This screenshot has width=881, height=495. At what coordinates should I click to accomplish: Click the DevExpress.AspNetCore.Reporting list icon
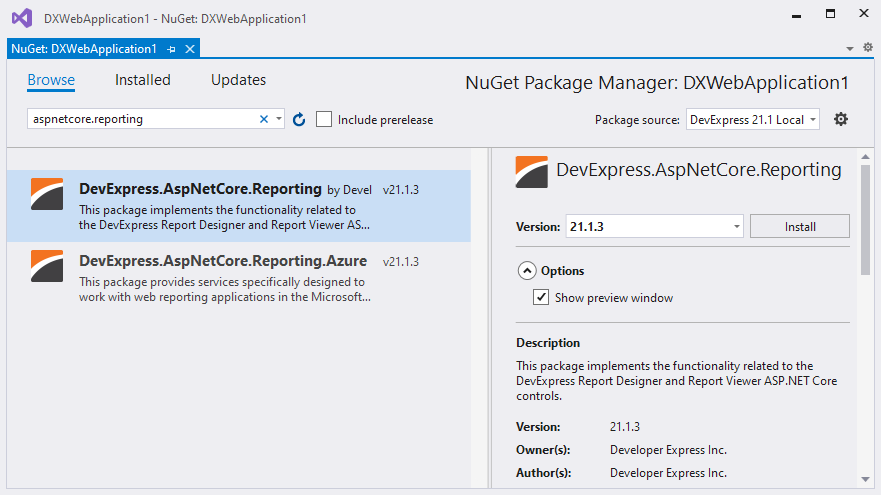[x=47, y=194]
